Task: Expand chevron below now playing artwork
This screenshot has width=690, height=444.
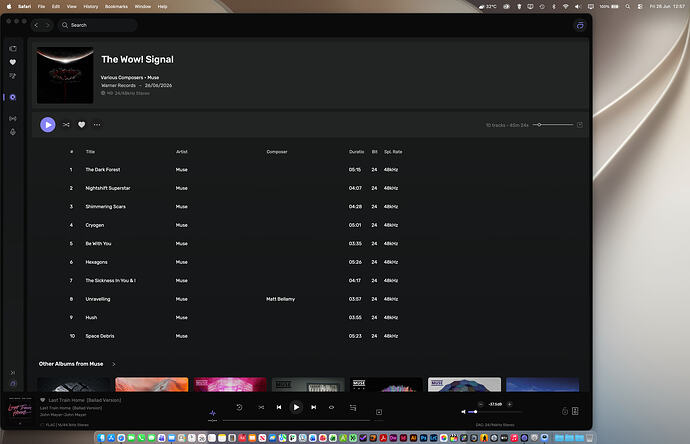Action: pyautogui.click(x=20, y=424)
